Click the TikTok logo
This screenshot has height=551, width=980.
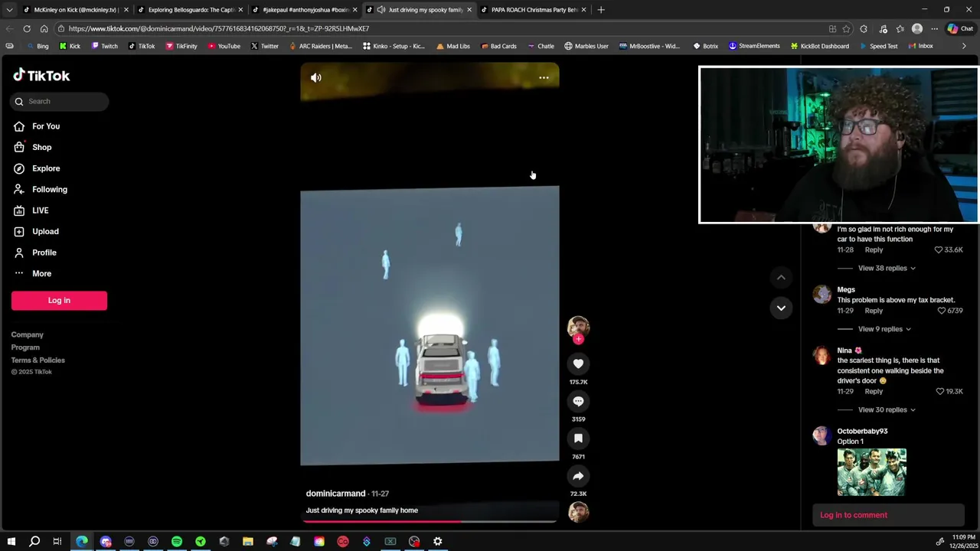coord(41,75)
